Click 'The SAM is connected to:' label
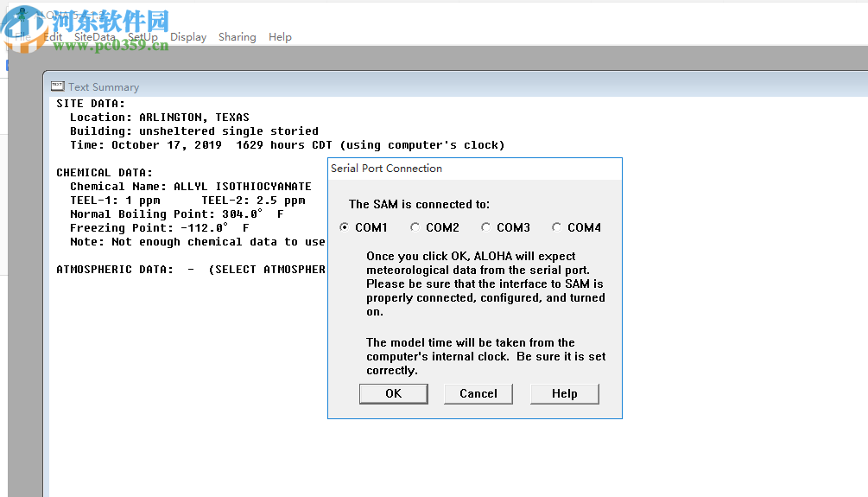This screenshot has width=868, height=497. (419, 205)
